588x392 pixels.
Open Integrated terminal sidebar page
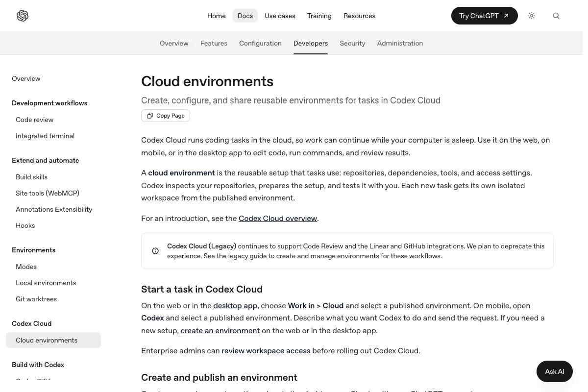(x=45, y=136)
